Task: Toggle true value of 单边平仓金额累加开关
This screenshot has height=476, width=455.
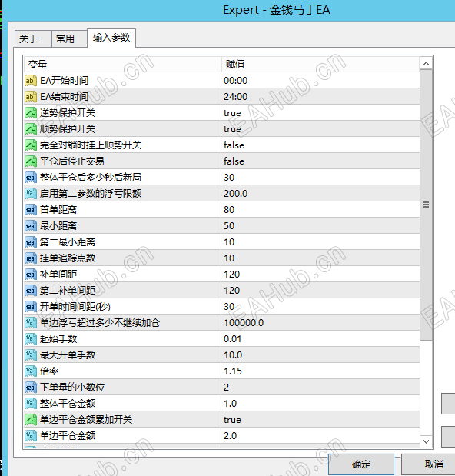Action: [x=320, y=420]
